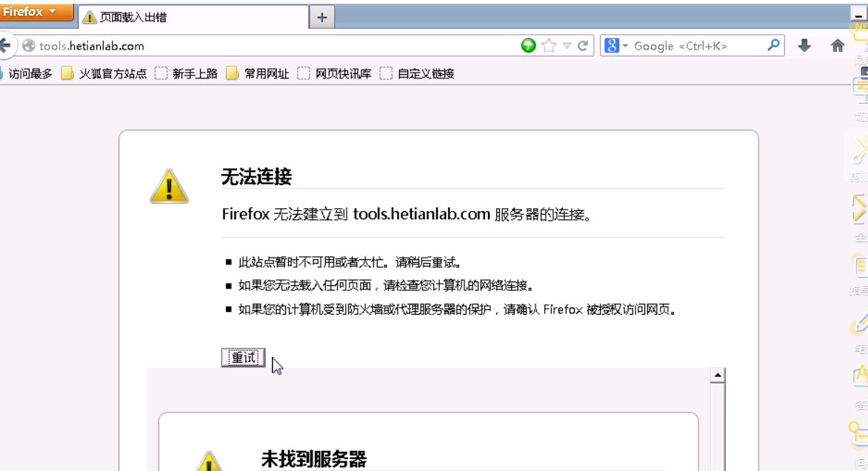Go to the home page icon
Screen dimensions: 868x471
point(838,46)
